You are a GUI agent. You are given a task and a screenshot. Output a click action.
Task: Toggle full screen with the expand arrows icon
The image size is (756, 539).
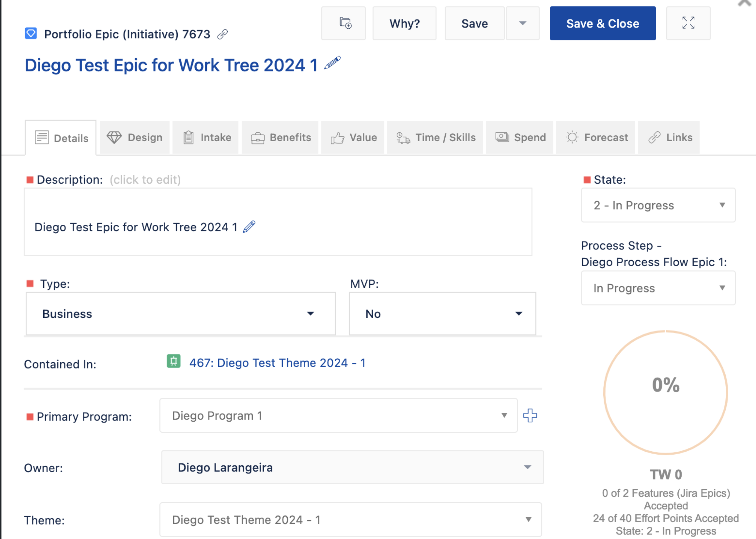pyautogui.click(x=688, y=23)
